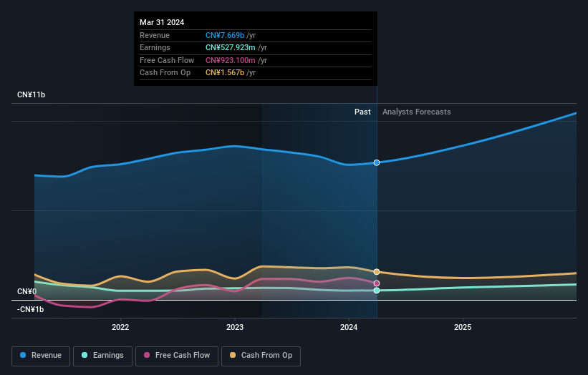Click the Mar 31 2024 tooltip date
The width and height of the screenshot is (588, 375).
[162, 22]
